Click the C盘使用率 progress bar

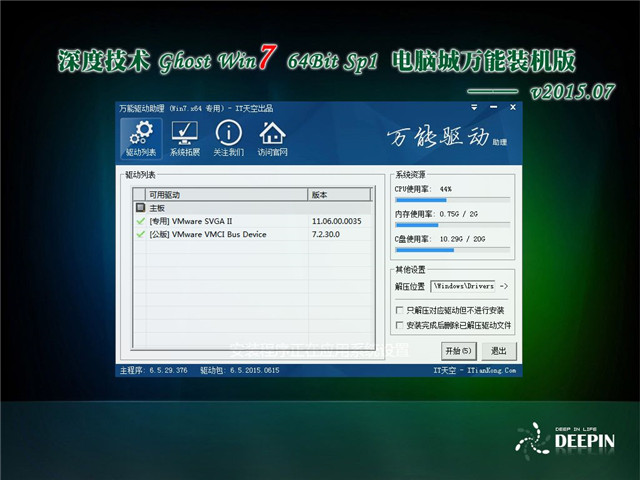tap(453, 250)
